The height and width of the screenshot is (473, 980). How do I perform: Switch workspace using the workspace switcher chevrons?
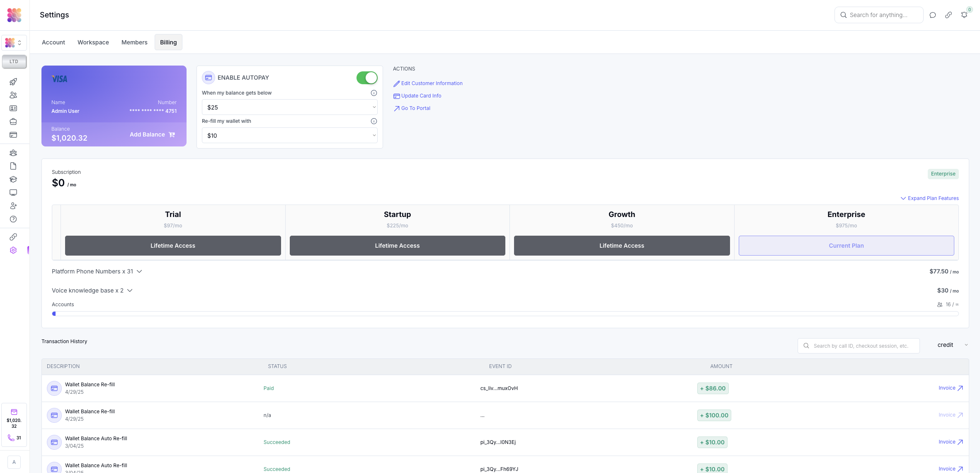[19, 43]
